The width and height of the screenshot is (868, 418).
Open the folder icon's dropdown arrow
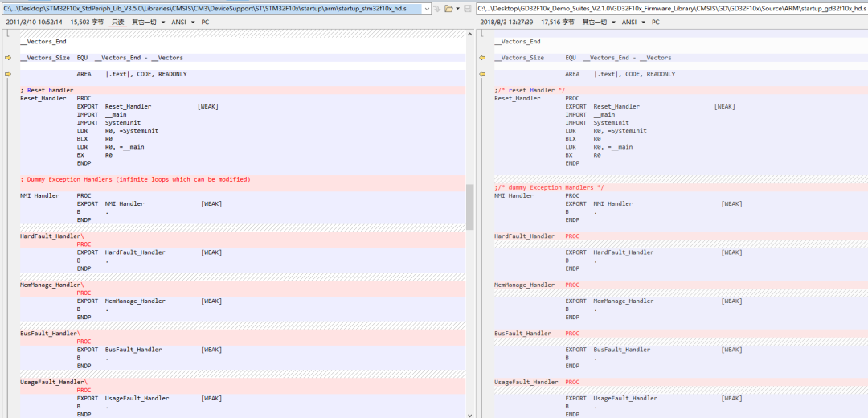coord(458,9)
